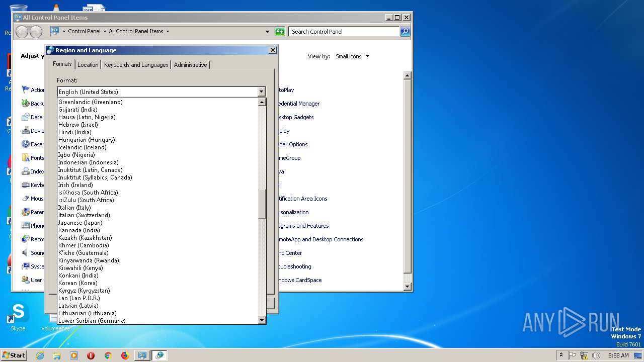Expand the root breadcrumb arrow before Control Panel
Screen dimensions: 644x362
[64, 31]
